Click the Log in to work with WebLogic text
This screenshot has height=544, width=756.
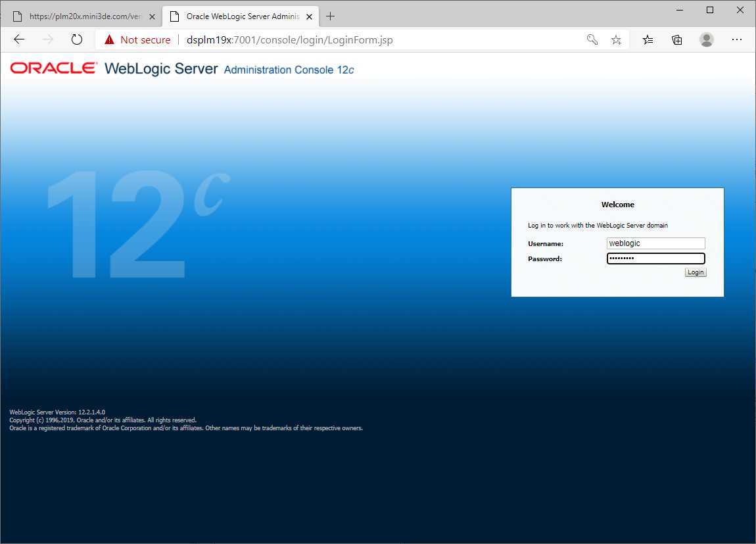click(598, 225)
